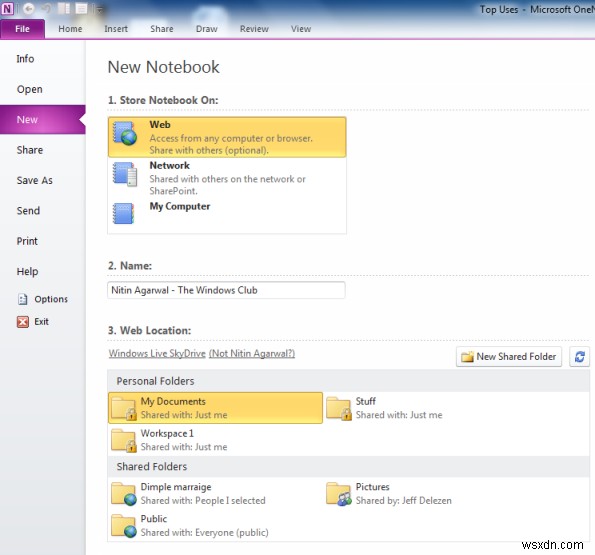Click the Full Page View icon

[x=81, y=8]
